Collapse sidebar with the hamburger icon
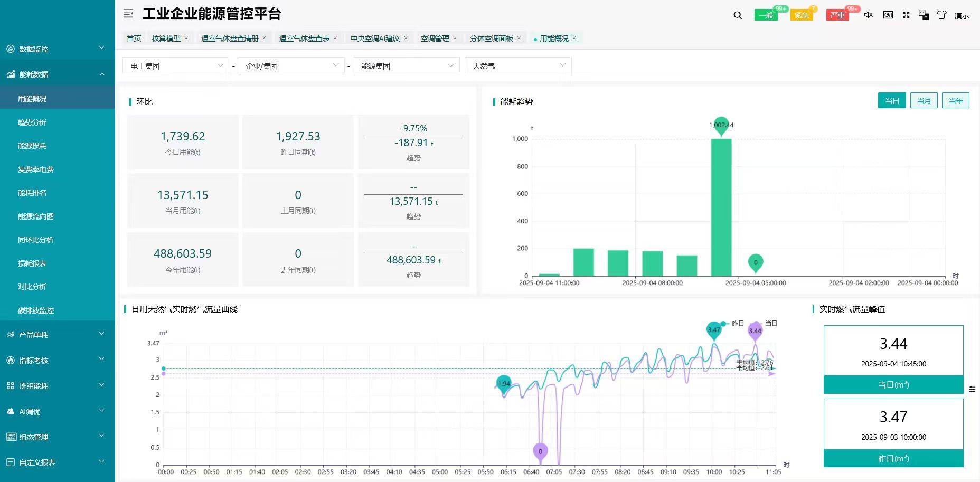 128,14
